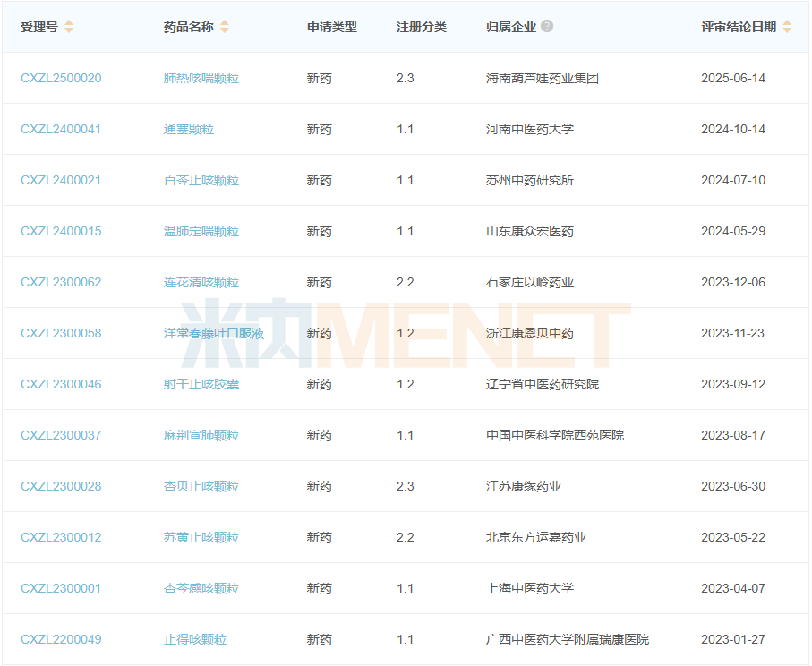Screen dimensions: 812x666
Task: Sort by 评审结论日期 column arrows
Action: click(x=787, y=27)
